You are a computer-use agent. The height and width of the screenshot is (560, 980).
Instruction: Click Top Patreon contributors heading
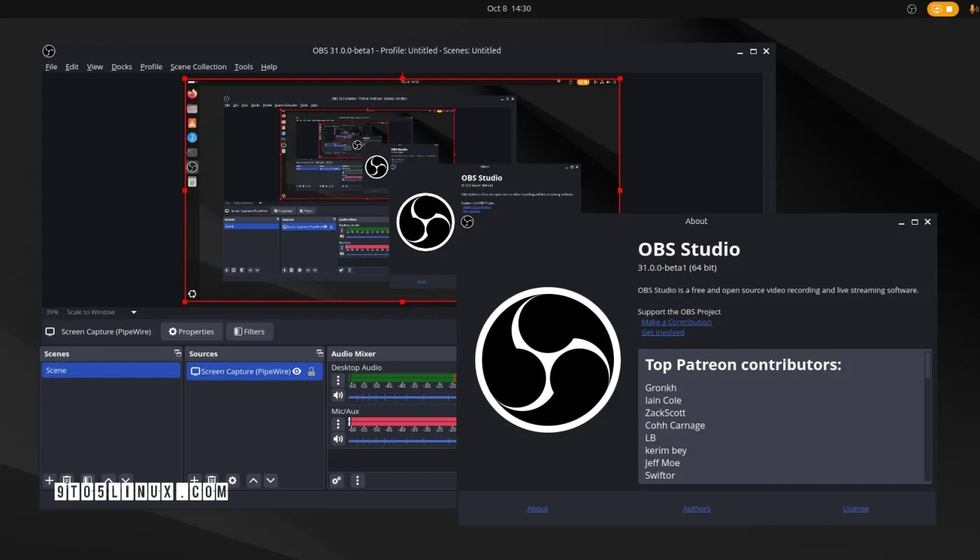click(743, 365)
